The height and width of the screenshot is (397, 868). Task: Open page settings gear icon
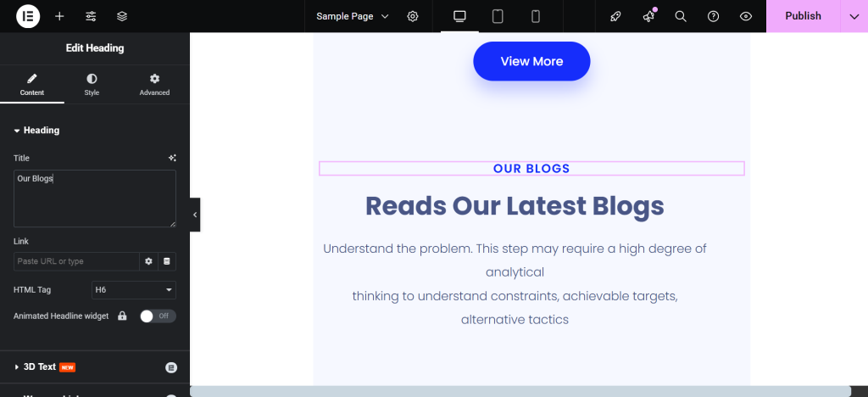pyautogui.click(x=413, y=16)
